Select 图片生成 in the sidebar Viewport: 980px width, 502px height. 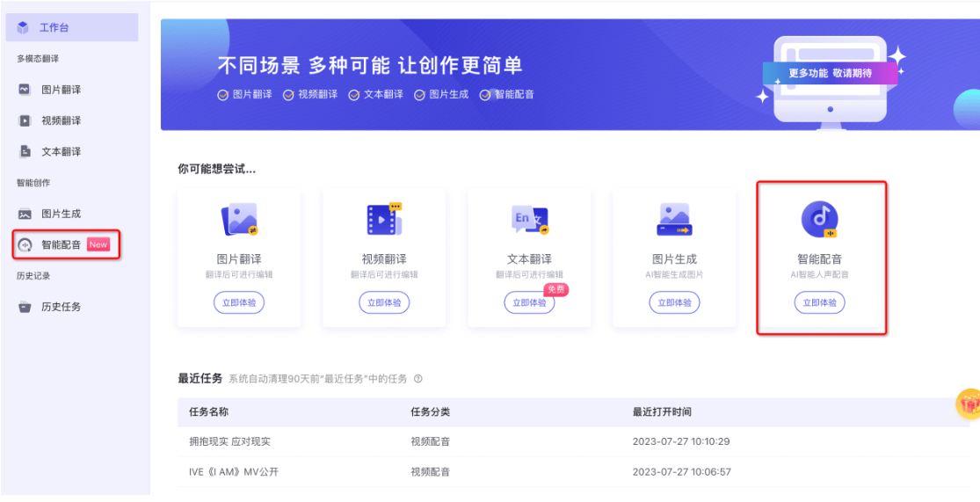[62, 214]
